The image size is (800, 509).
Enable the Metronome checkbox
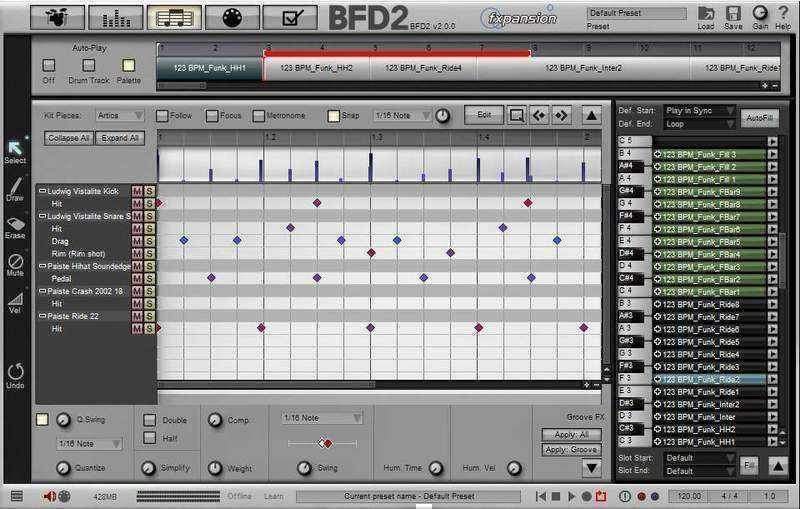click(259, 116)
